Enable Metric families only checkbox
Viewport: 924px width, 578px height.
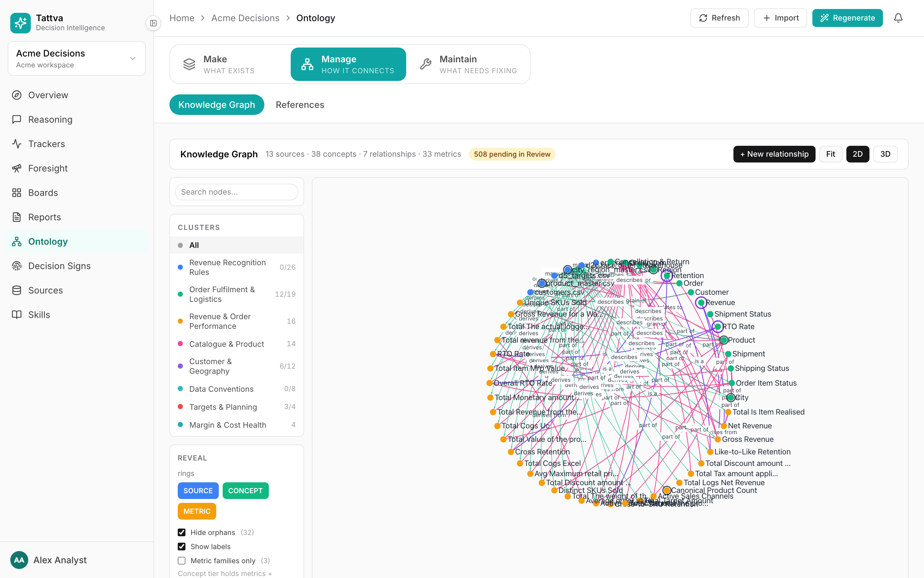[x=182, y=560]
